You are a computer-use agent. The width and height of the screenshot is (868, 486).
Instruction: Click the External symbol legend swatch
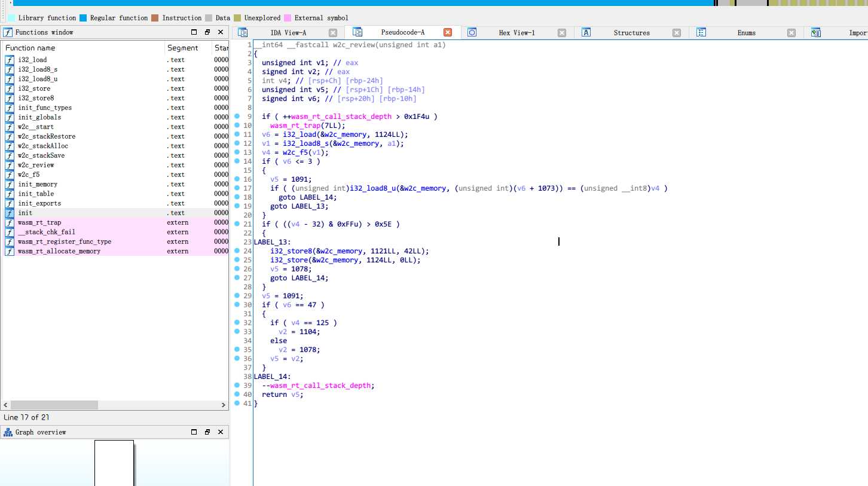pos(288,18)
